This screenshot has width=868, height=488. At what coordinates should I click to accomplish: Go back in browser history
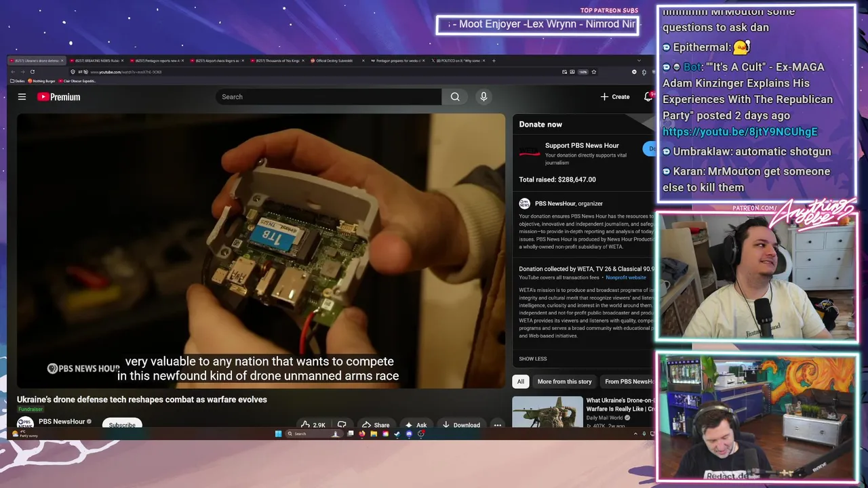(14, 72)
